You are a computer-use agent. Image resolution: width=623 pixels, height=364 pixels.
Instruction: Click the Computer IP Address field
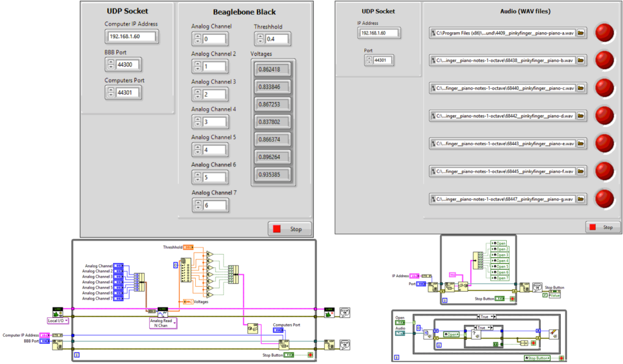(x=131, y=36)
